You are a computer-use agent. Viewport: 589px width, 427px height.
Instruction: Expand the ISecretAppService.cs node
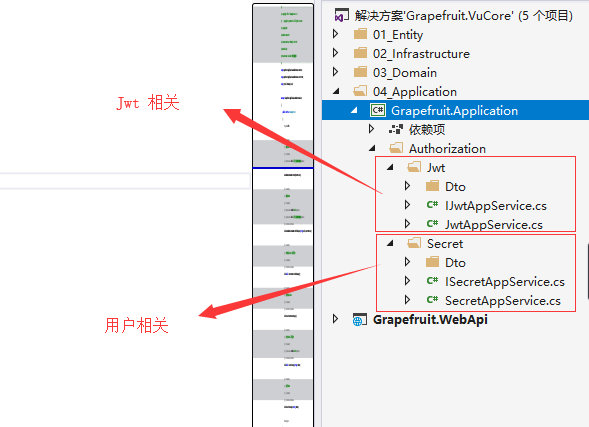point(407,281)
